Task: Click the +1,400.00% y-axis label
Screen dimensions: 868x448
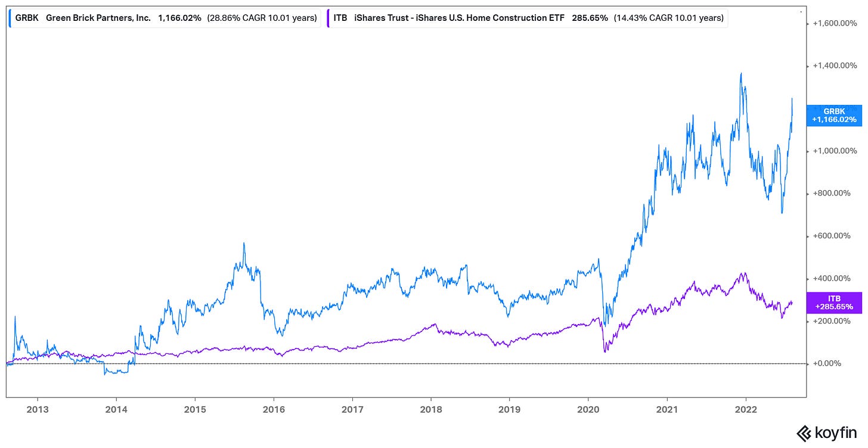Action: [x=835, y=66]
